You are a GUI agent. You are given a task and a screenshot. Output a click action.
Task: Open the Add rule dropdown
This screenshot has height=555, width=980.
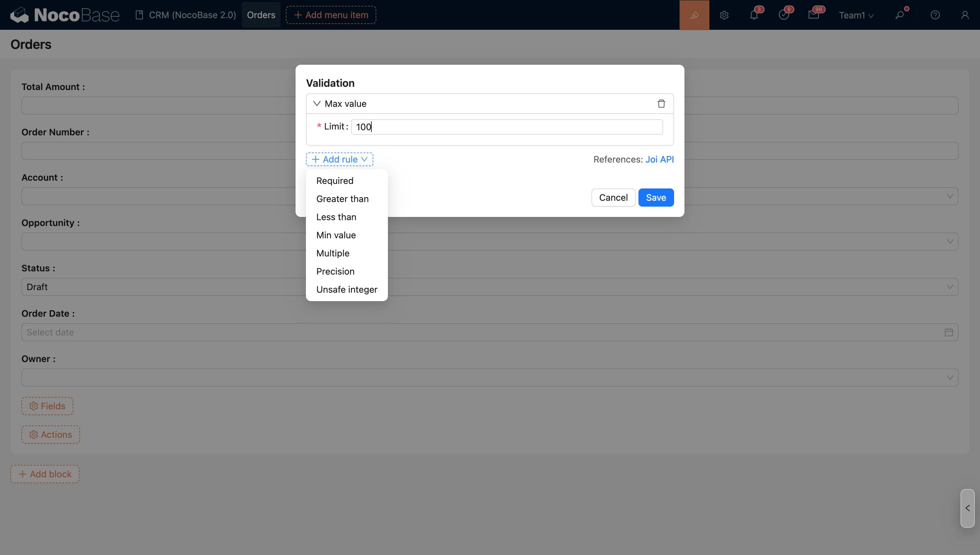coord(339,159)
